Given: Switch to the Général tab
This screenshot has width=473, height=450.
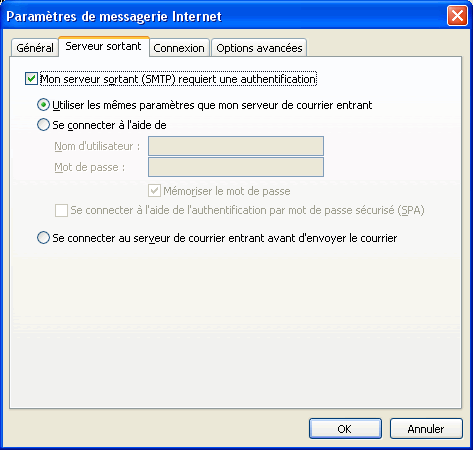Looking at the screenshot, I should (x=35, y=48).
